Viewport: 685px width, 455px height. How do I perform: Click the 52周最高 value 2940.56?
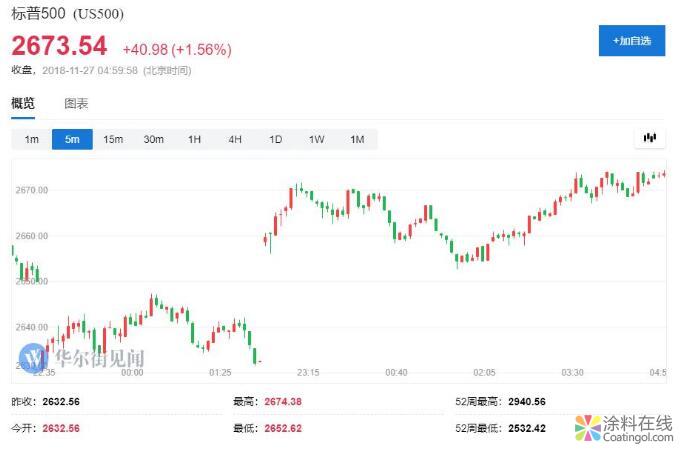click(525, 401)
